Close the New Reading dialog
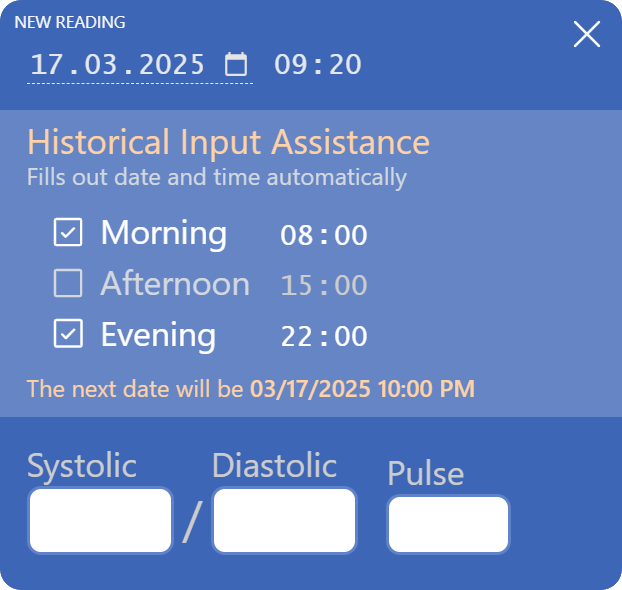 [x=587, y=35]
